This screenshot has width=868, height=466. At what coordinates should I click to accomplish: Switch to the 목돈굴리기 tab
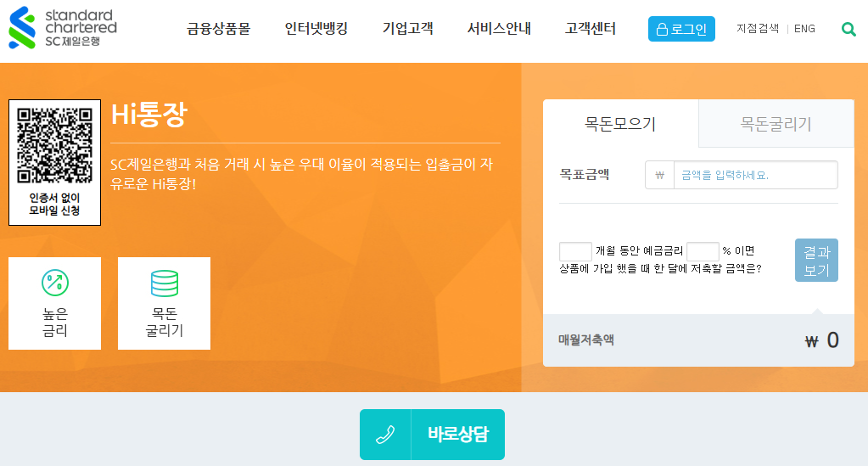(x=776, y=124)
